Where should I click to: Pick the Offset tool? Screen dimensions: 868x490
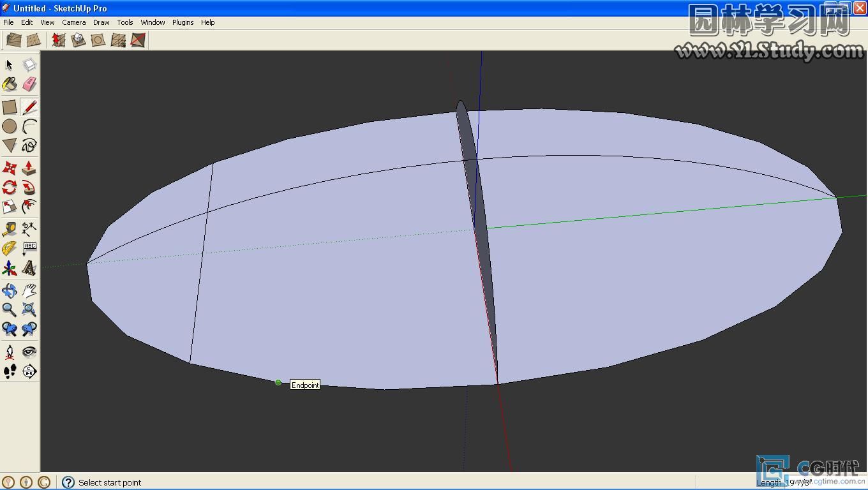[29, 207]
